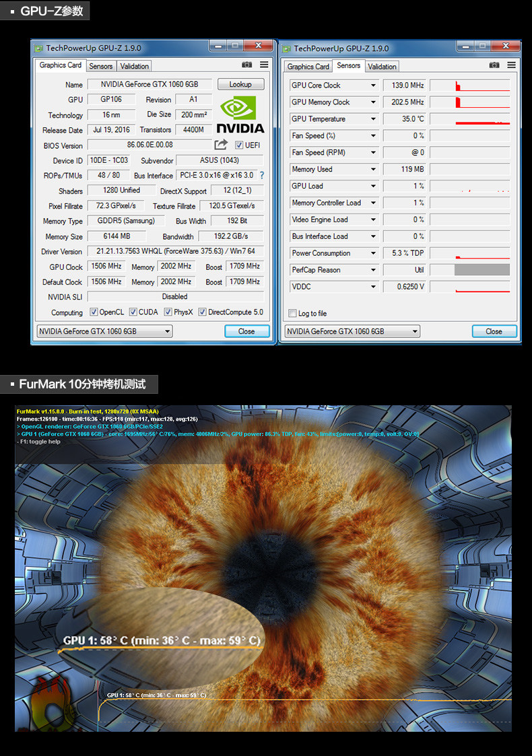Toggle the OpenCL checkbox

[94, 312]
